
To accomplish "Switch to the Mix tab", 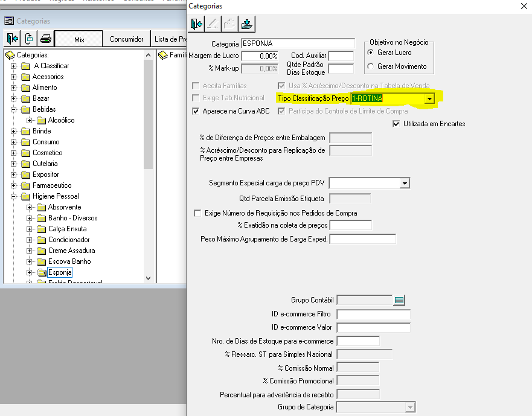I will pyautogui.click(x=79, y=39).
